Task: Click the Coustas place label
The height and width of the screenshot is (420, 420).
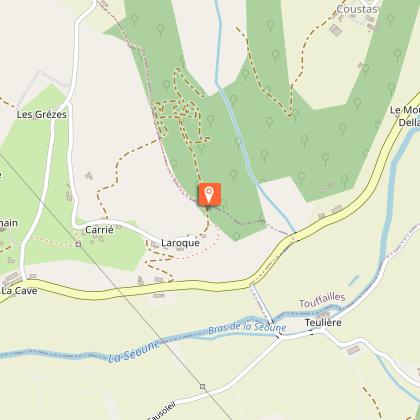Action: [x=357, y=9]
